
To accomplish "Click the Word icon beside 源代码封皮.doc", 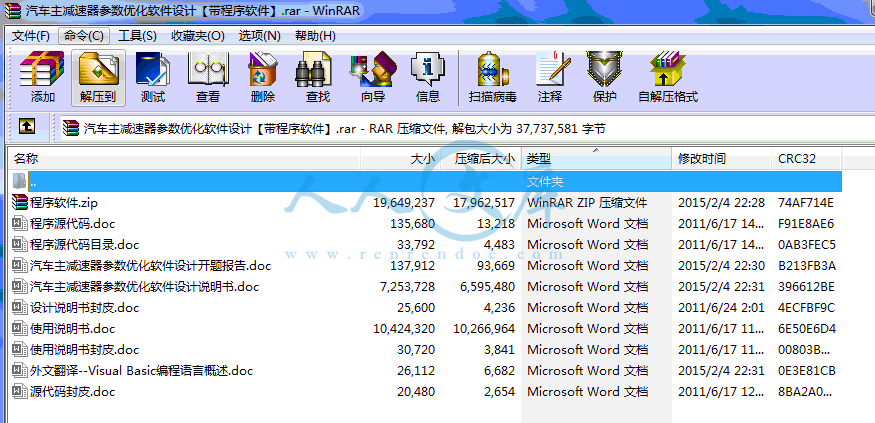I will [20, 392].
